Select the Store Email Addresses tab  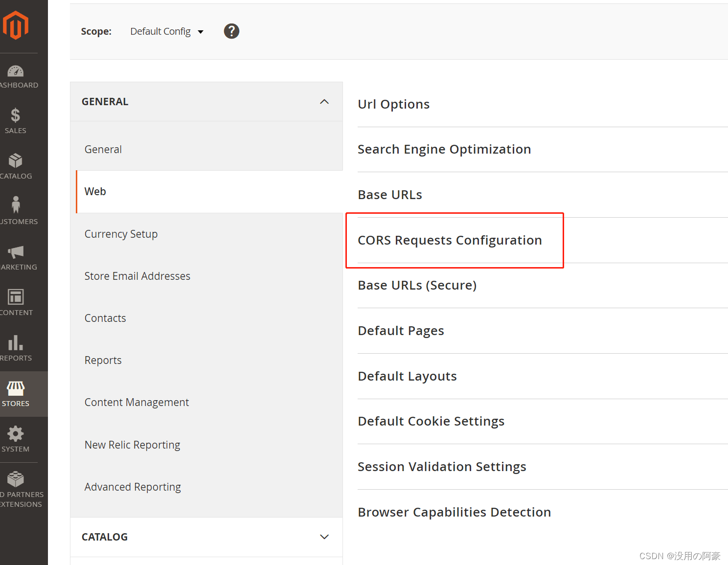(137, 276)
